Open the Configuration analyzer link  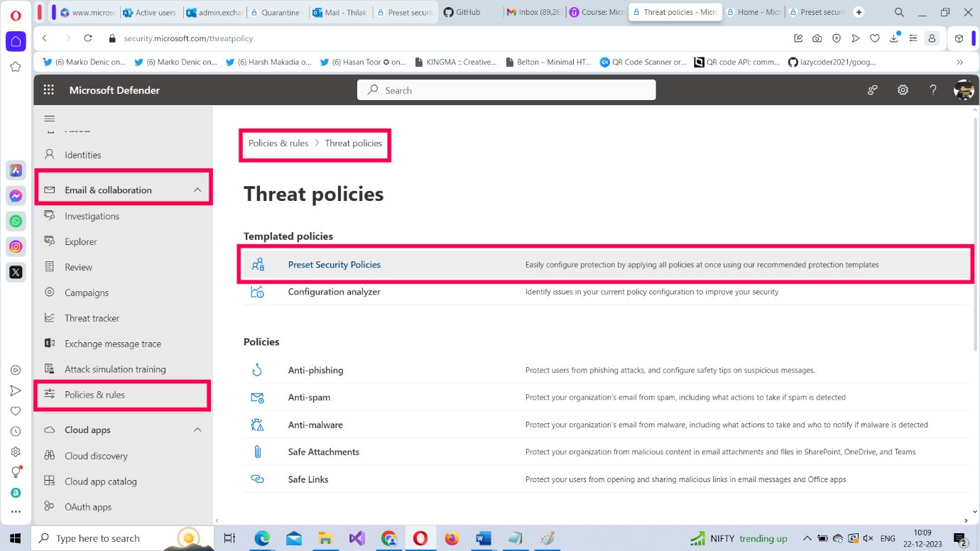334,292
